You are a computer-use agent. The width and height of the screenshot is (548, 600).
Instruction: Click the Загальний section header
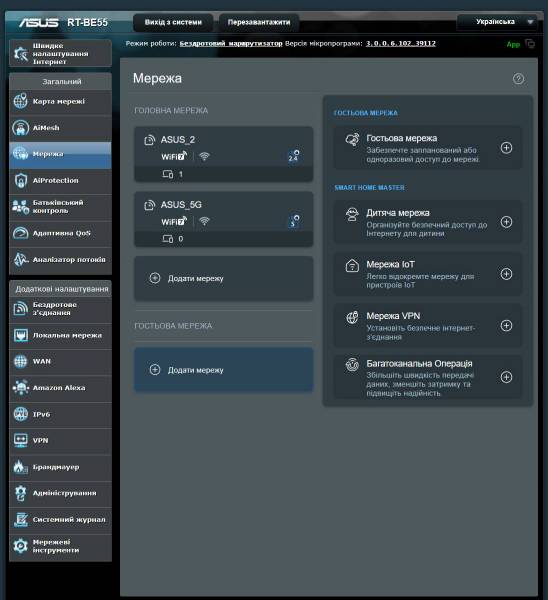click(x=61, y=82)
